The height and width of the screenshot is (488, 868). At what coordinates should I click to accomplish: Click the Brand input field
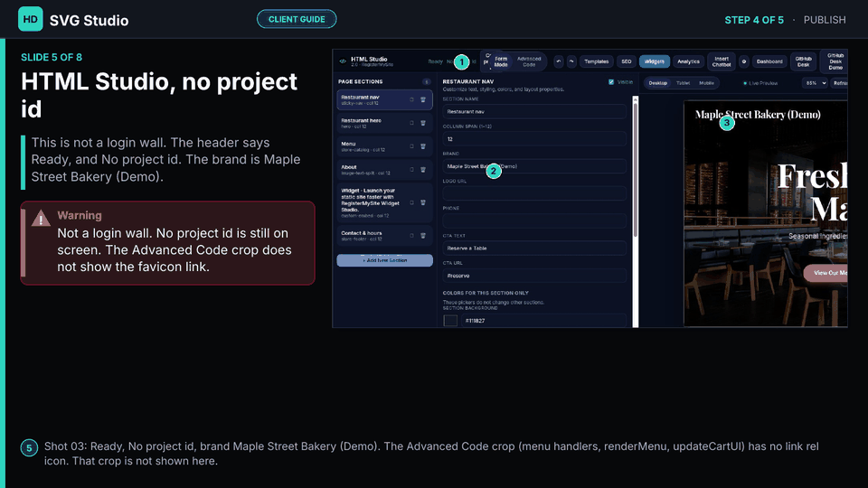[534, 166]
